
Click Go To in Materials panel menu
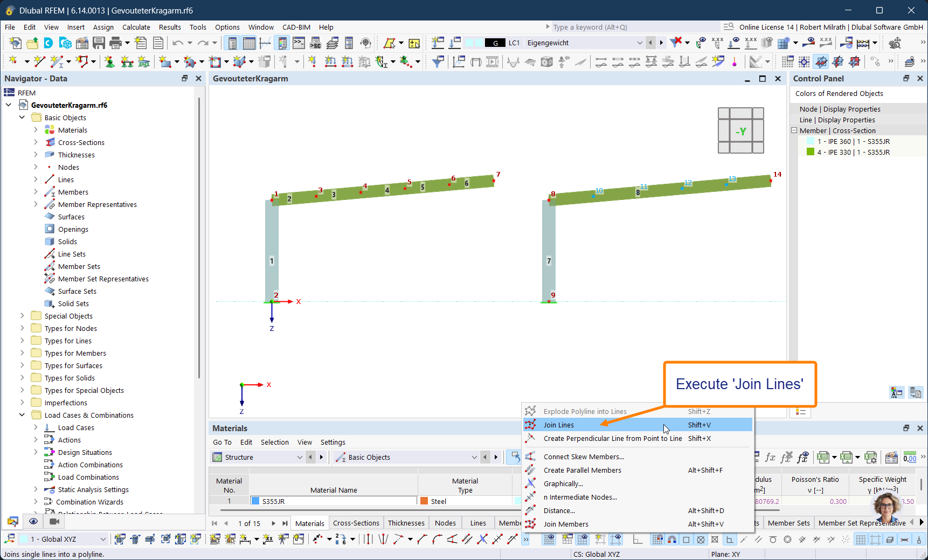click(x=222, y=442)
